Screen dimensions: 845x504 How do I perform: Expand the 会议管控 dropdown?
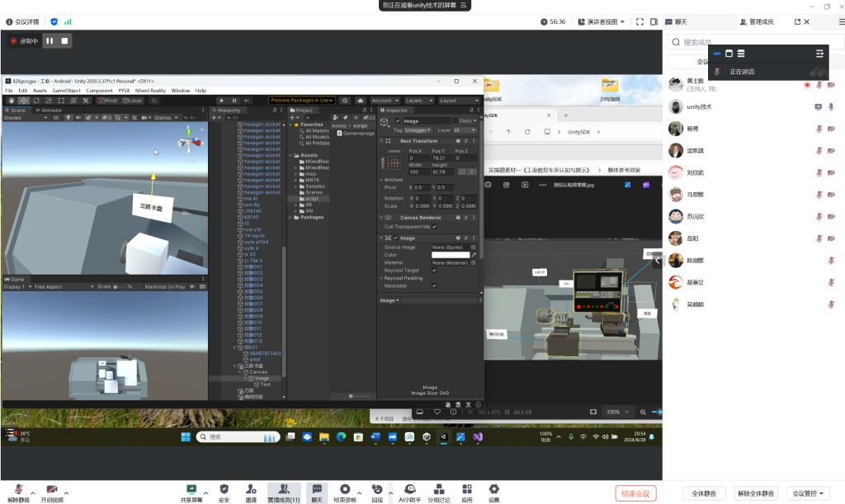pyautogui.click(x=806, y=493)
